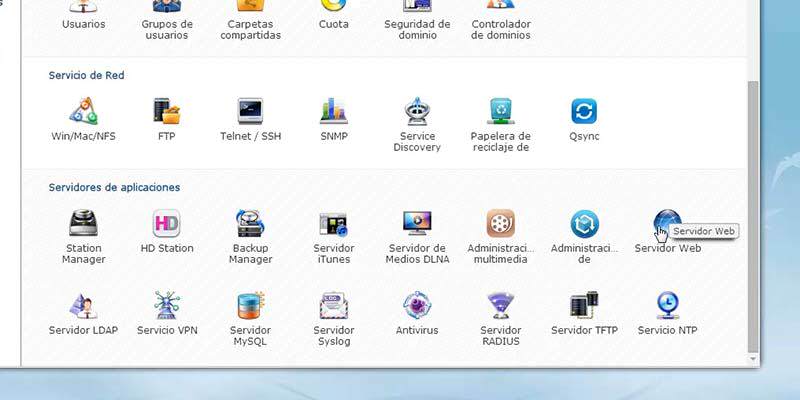Click the control panel vertical scrollbar
The image size is (800, 400).
click(x=753, y=217)
